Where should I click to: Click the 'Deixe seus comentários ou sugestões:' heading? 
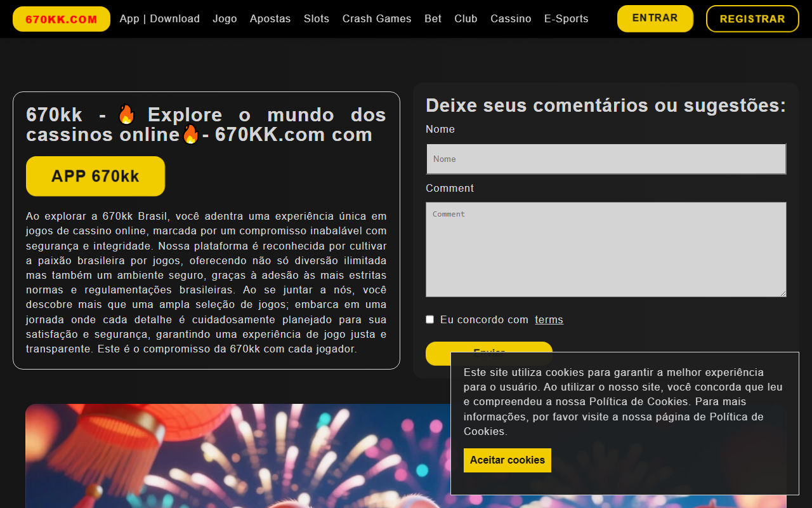606,105
